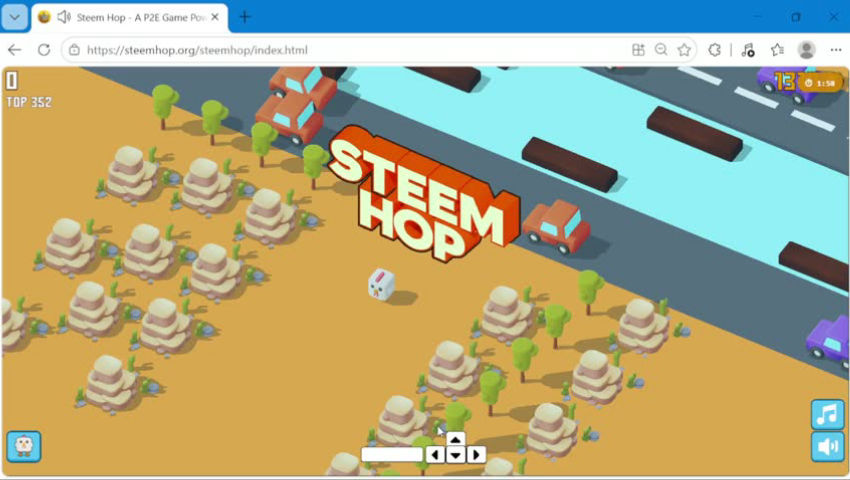
Task: Click the white space bar button
Action: 392,455
